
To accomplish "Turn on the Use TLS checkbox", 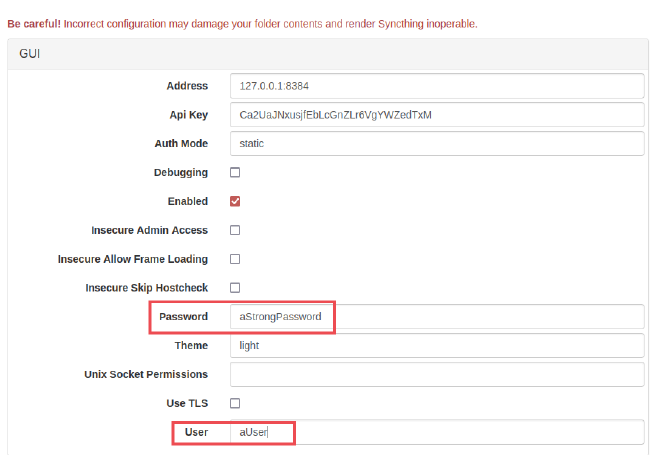I will [x=235, y=403].
